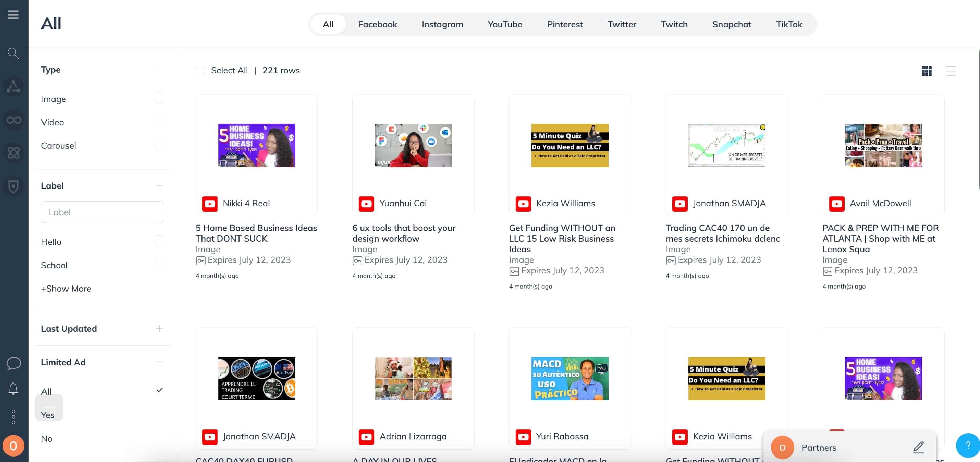Click the Label filter input field

(103, 212)
